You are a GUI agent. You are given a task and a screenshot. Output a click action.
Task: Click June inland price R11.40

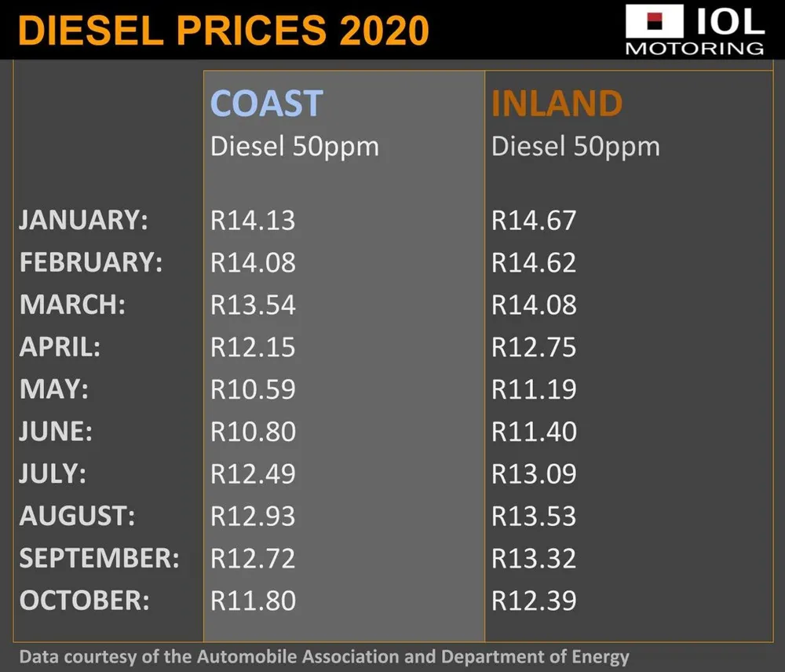tap(534, 433)
